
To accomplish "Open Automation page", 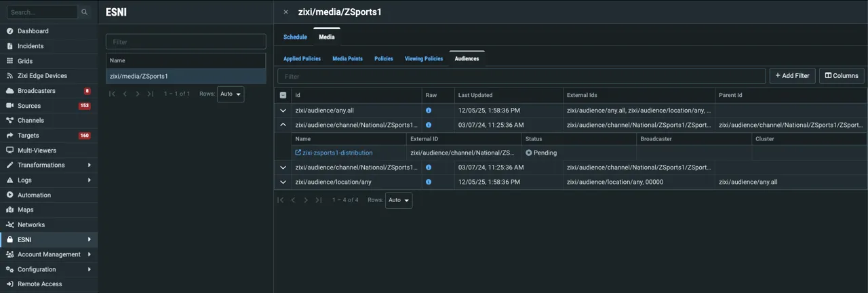I will click(x=34, y=195).
